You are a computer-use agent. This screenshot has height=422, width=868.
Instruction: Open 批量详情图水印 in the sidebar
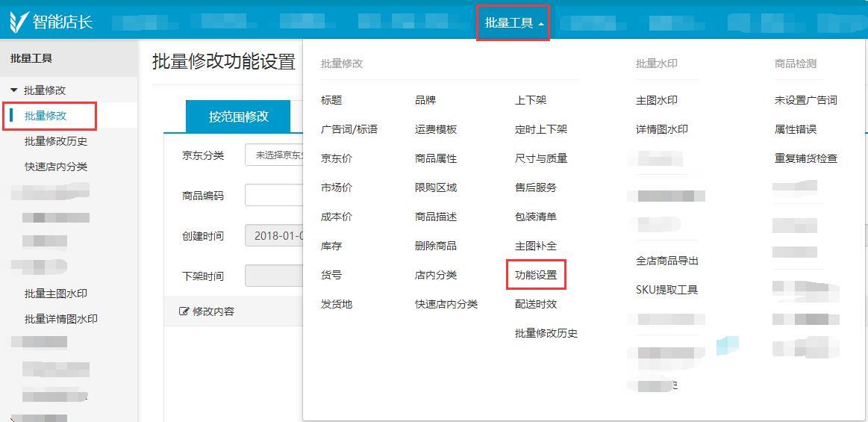click(61, 319)
